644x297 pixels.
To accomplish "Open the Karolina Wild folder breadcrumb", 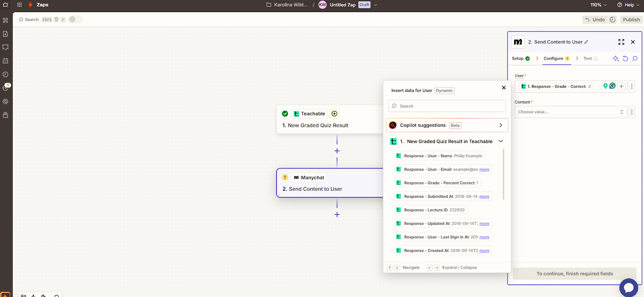I will tap(287, 5).
